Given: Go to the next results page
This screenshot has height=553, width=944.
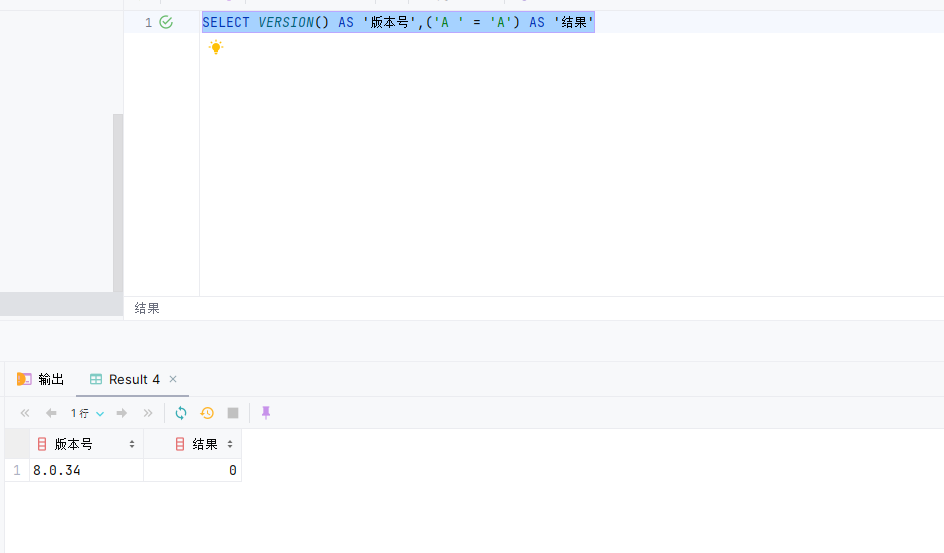Looking at the screenshot, I should click(122, 413).
